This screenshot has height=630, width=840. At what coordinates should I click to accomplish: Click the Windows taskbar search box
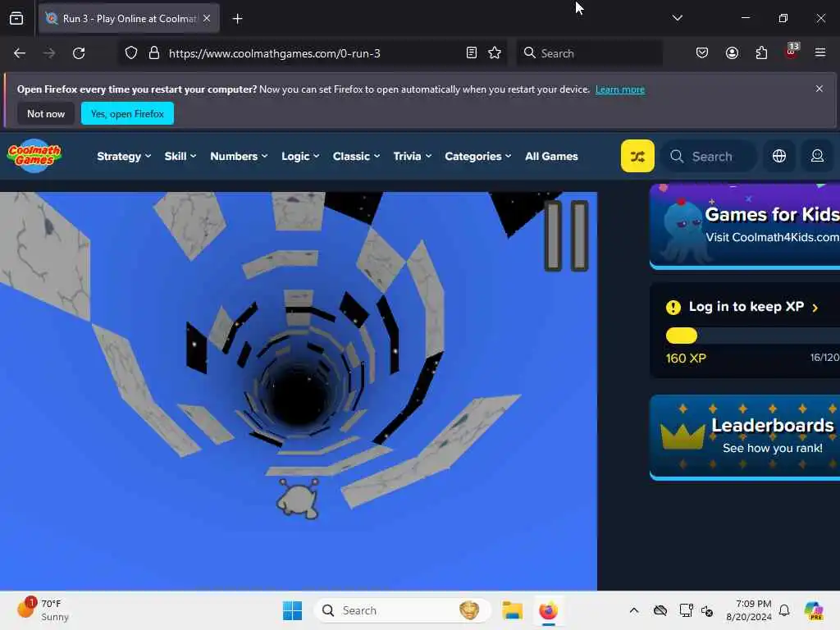click(402, 610)
